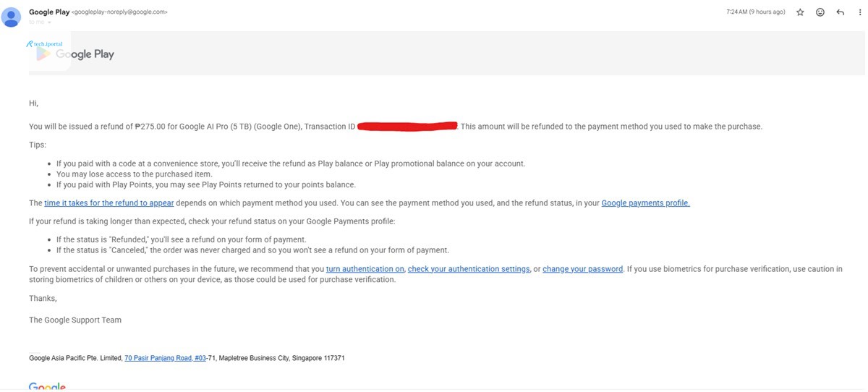The width and height of the screenshot is (868, 392).
Task: Open 'time it takes for the refund to appear' link
Action: pyautogui.click(x=109, y=203)
